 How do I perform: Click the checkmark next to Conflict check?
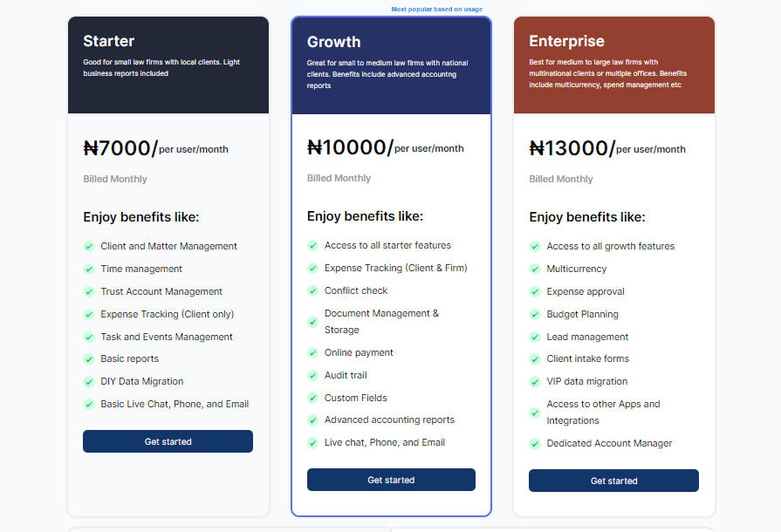[x=312, y=290]
